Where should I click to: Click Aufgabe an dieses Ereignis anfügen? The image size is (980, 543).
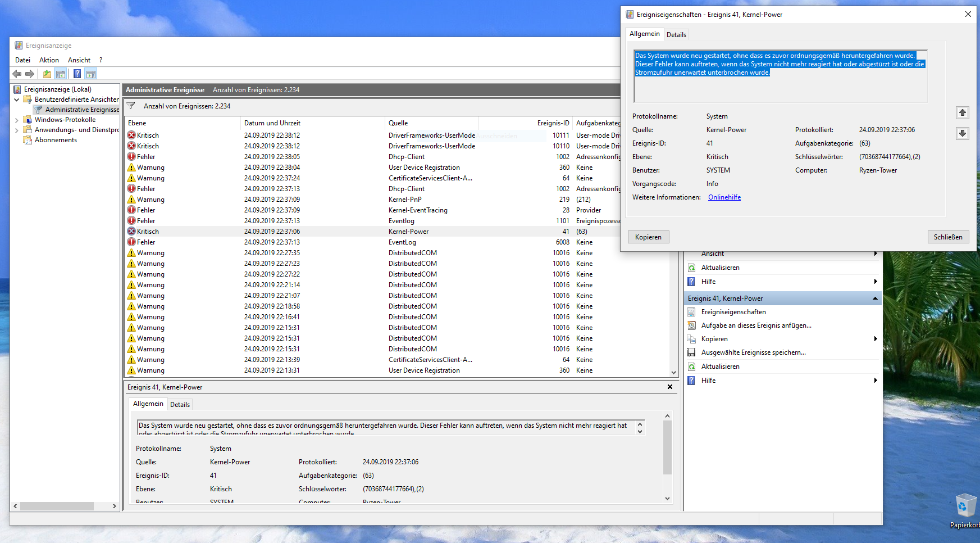coord(756,325)
